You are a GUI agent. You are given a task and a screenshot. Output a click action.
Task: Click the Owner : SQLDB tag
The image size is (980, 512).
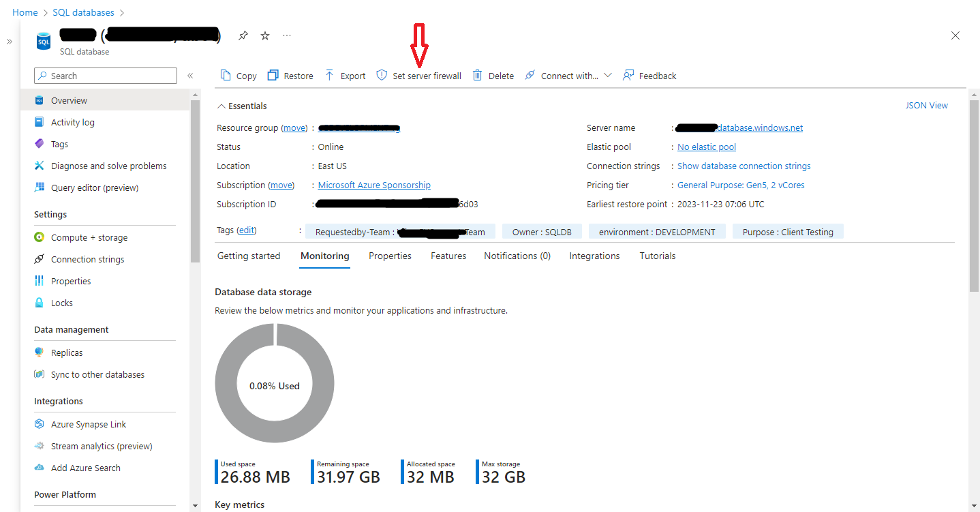point(542,232)
